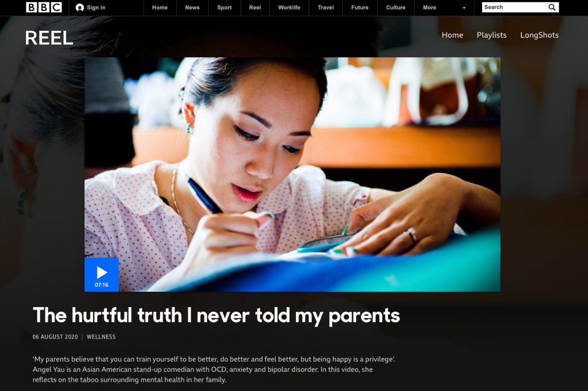Screen dimensions: 588x391
Task: Select Worklife in the top bar
Action: [x=289, y=7]
